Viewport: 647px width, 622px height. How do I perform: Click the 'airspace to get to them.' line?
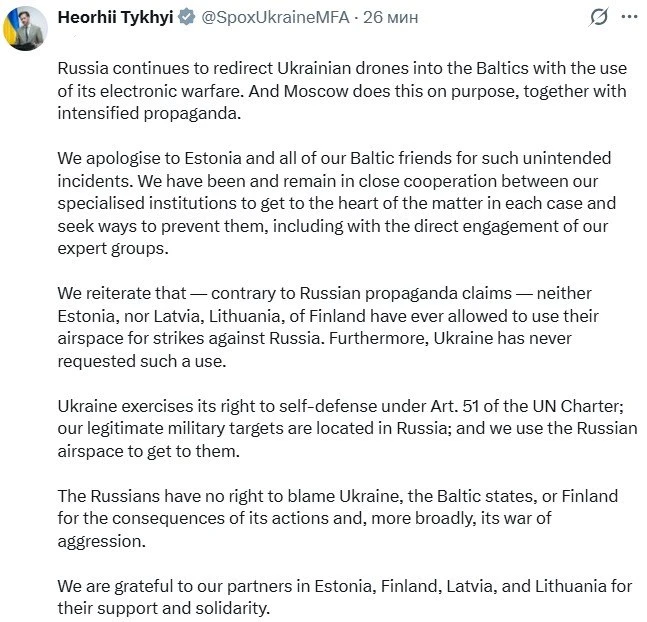click(149, 451)
